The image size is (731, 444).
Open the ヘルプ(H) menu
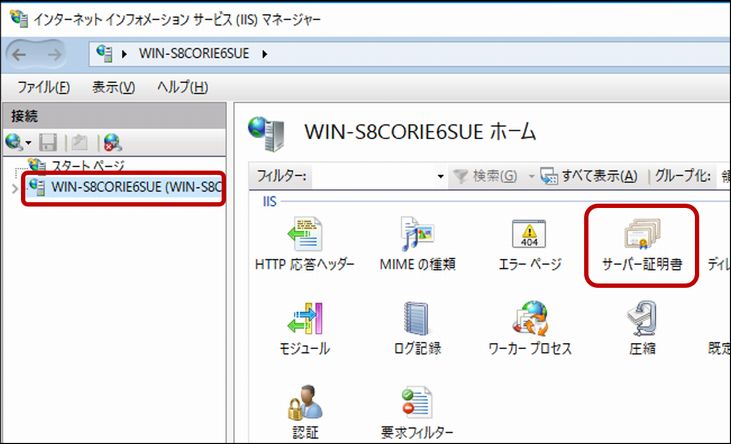182,87
